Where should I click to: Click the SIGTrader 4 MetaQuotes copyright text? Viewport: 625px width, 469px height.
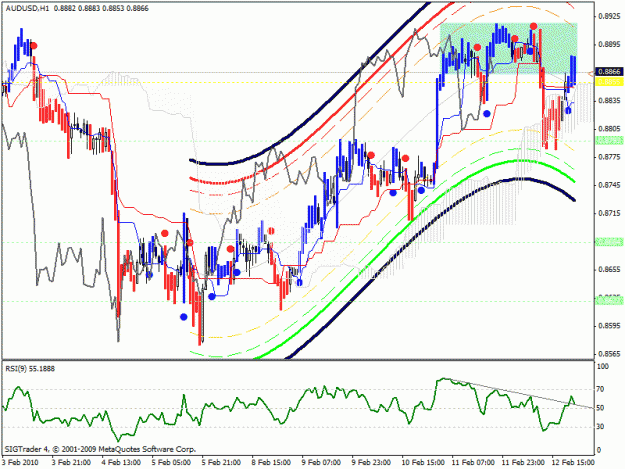(x=100, y=449)
